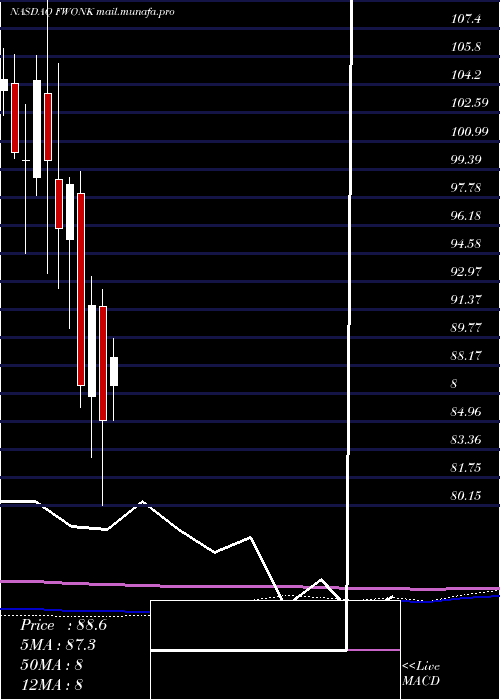Click the 104.2 price axis label
Viewport: 500px width, 700px height.
click(x=466, y=75)
